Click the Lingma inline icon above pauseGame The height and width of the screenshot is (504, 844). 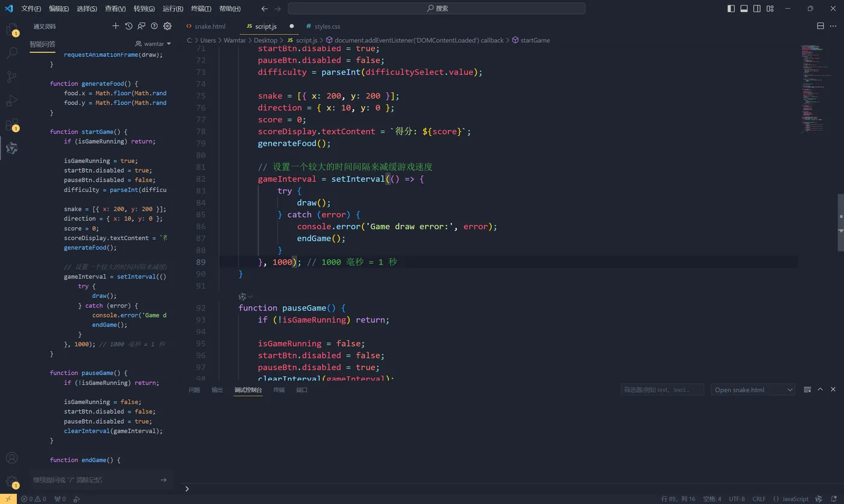click(x=242, y=297)
